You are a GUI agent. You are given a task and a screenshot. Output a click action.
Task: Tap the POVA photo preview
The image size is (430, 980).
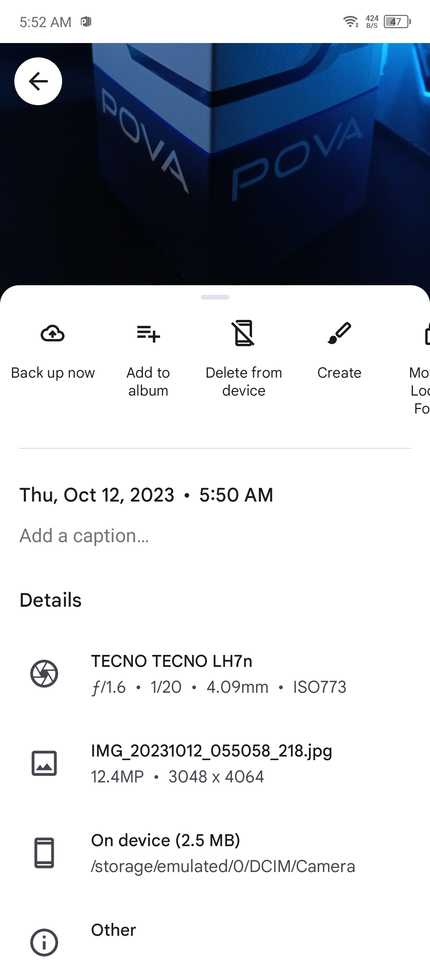point(215,164)
